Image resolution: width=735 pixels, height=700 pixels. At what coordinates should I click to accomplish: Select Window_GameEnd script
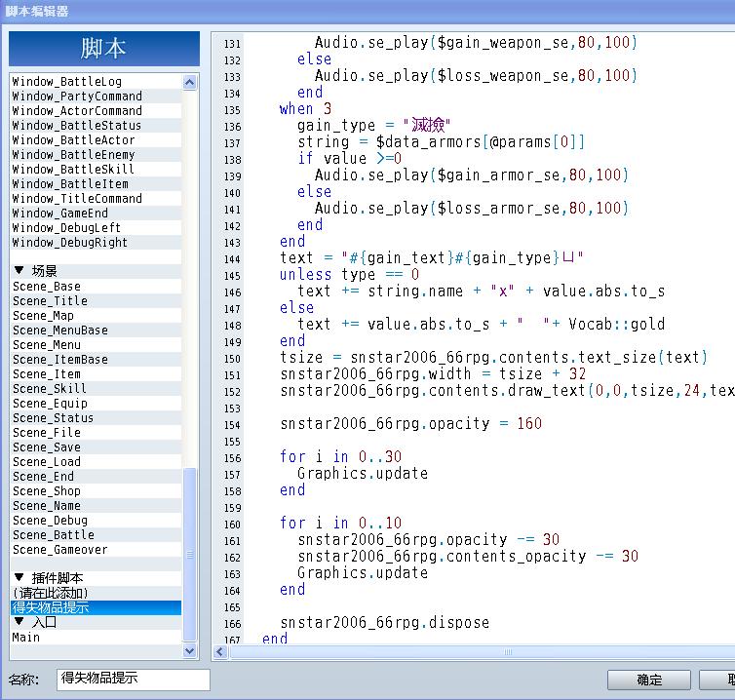[x=96, y=213]
